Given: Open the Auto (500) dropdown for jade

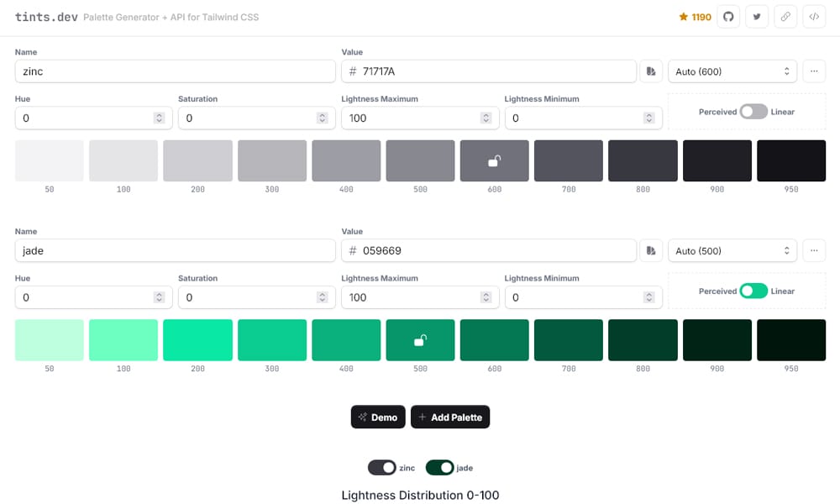Looking at the screenshot, I should 732,250.
